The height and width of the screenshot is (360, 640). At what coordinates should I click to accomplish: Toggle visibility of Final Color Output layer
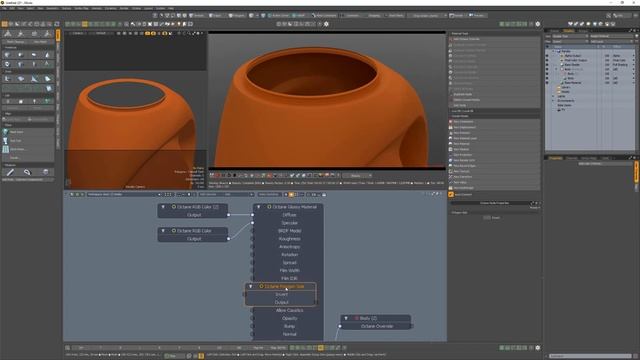tap(547, 60)
